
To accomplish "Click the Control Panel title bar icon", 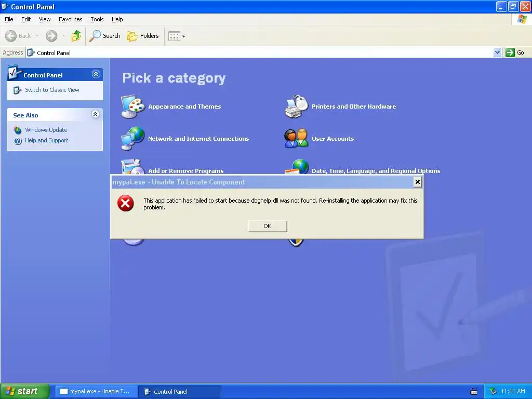I will tap(5, 6).
